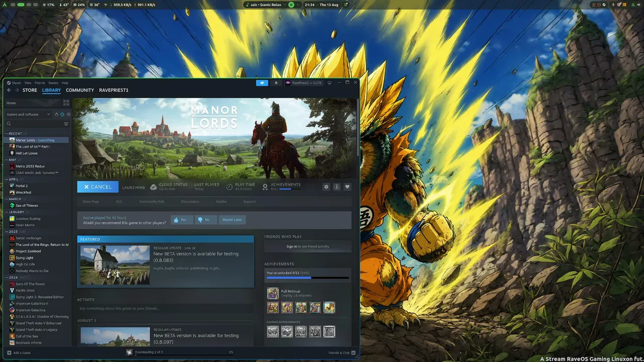The height and width of the screenshot is (362, 644).
Task: Open the Friends & Chat icon
Action: coord(353,352)
